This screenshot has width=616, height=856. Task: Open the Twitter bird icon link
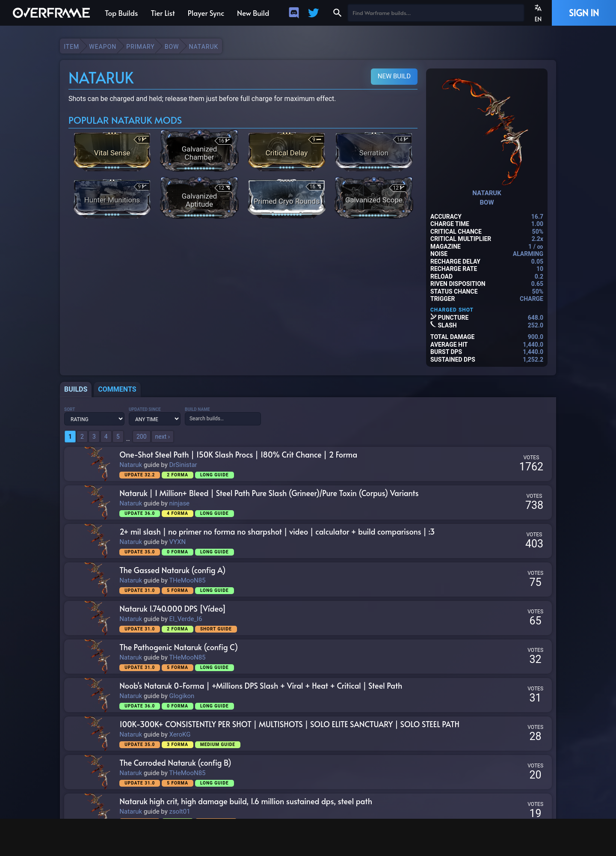pos(314,13)
